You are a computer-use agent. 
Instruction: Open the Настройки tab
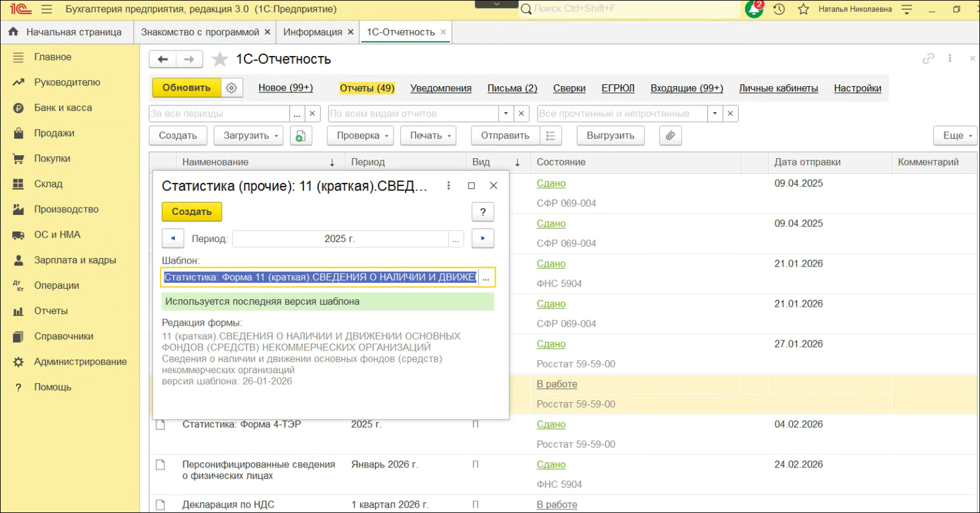pyautogui.click(x=857, y=88)
